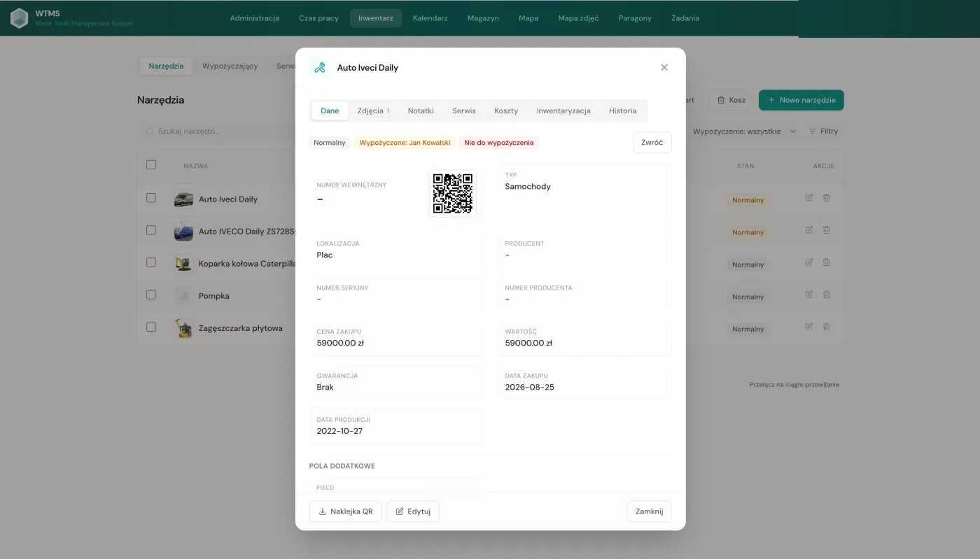Click the thumbnail of Zagęszczarka płytowa
This screenshot has width=980, height=559.
(183, 328)
